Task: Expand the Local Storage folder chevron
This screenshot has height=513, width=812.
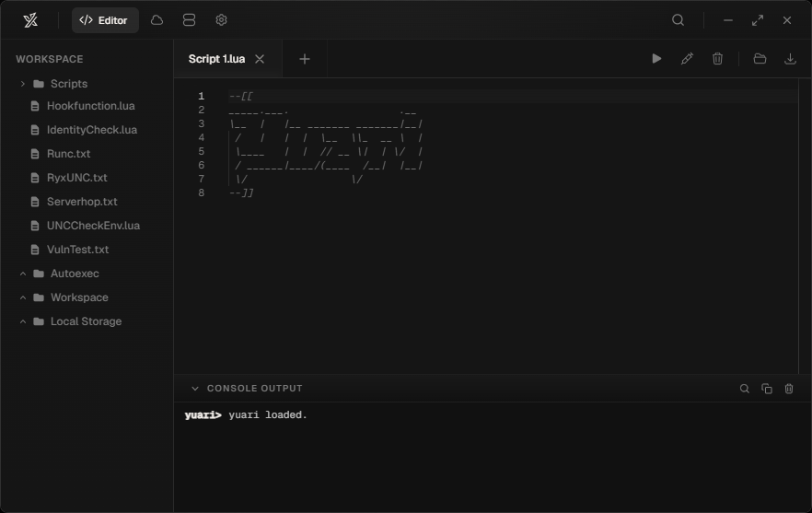Action: tap(23, 321)
